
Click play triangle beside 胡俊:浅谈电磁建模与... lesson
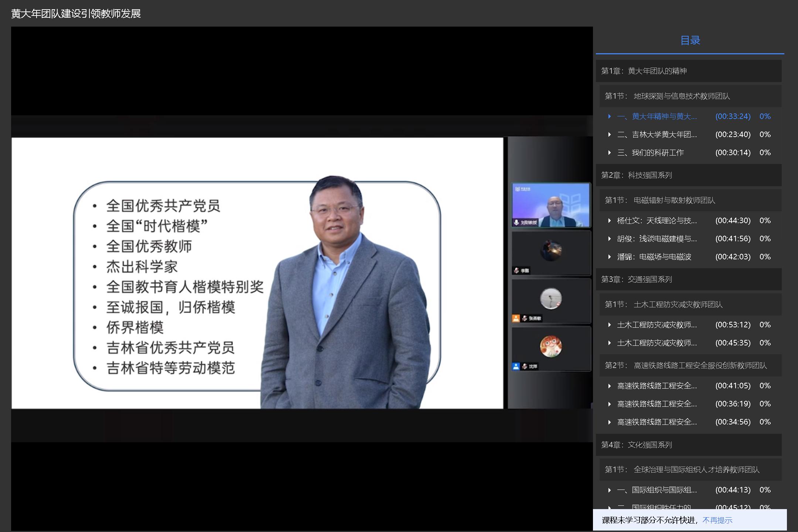point(610,239)
